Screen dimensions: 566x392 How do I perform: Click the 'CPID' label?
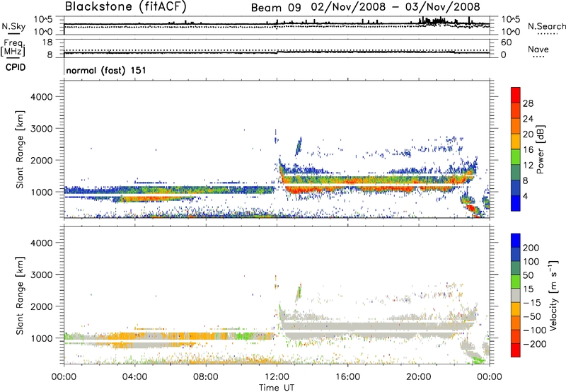(x=16, y=67)
